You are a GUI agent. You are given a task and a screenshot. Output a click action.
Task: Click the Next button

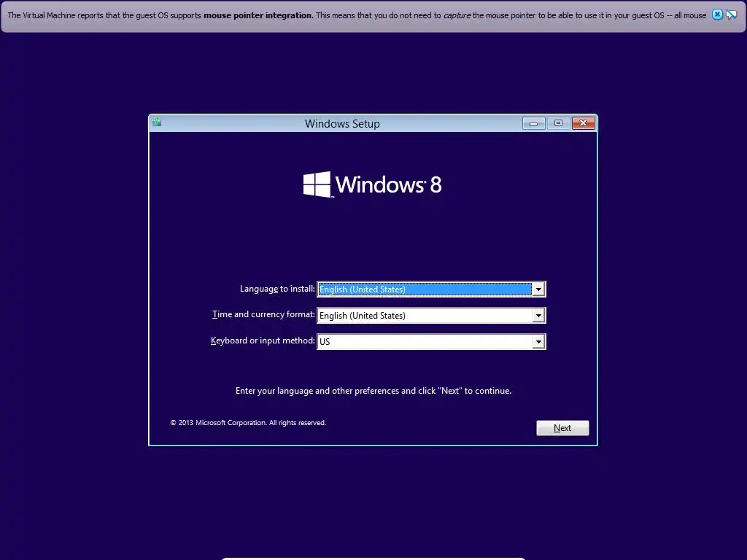coord(562,427)
